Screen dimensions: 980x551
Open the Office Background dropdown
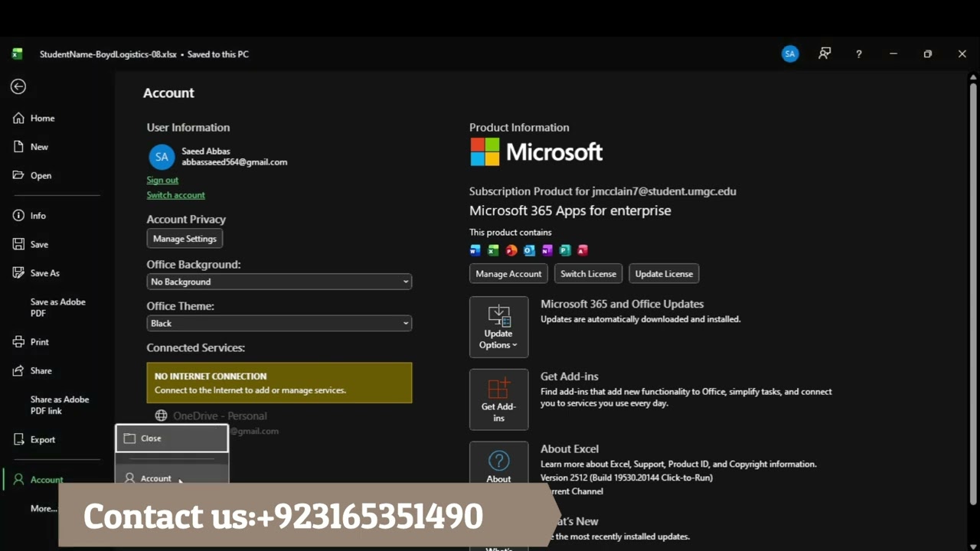(279, 282)
